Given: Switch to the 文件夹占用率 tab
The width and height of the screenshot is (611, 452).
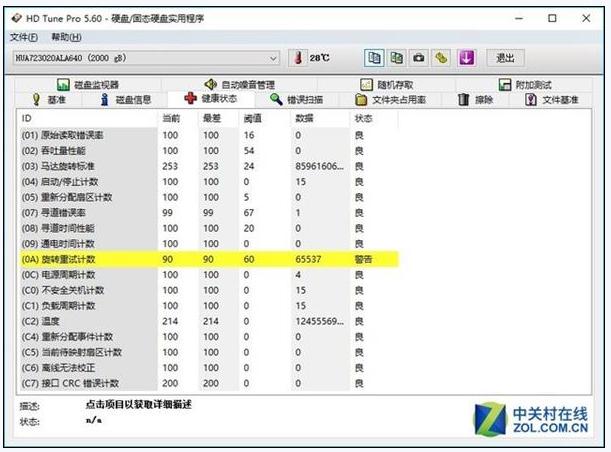Looking at the screenshot, I should [390, 100].
